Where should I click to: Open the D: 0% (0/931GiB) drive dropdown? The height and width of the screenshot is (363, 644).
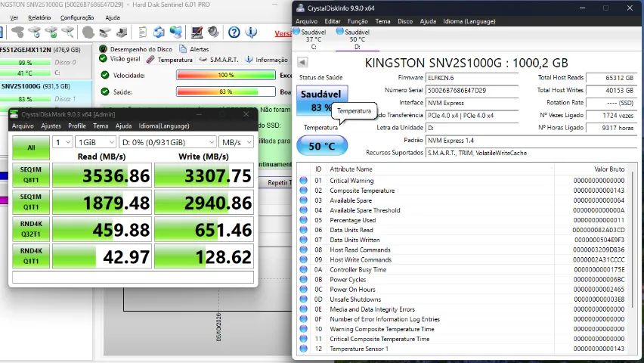pyautogui.click(x=167, y=142)
